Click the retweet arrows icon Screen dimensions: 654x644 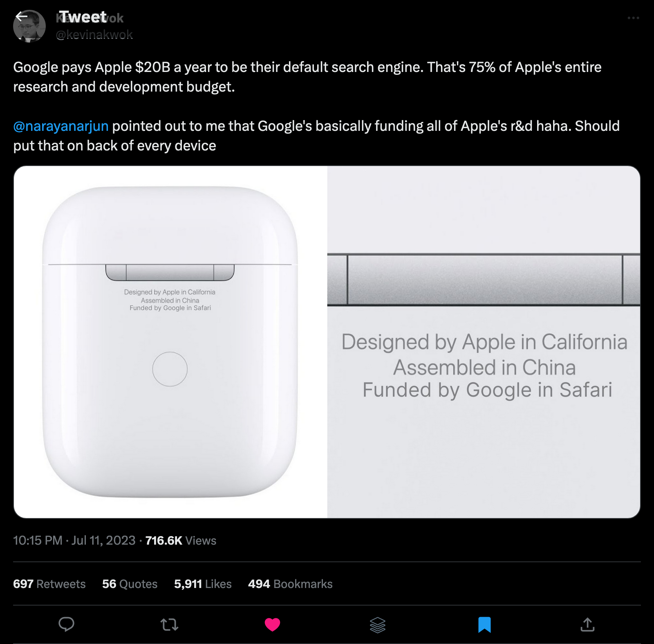(169, 624)
